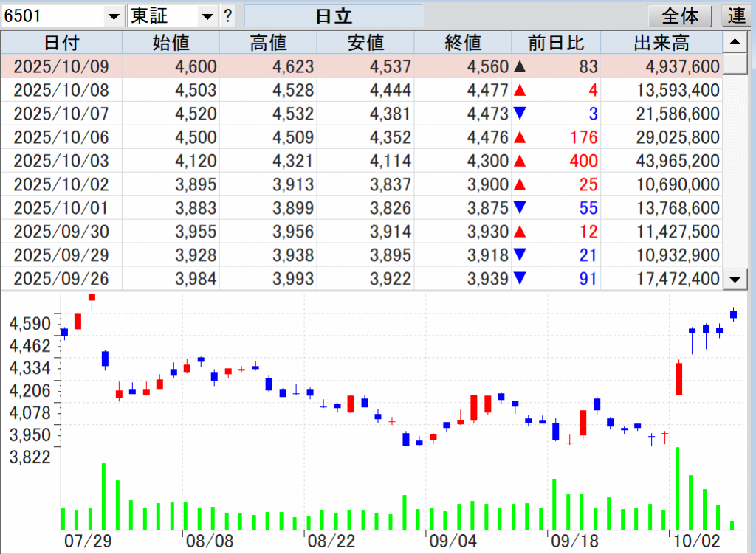Click the black up triangle for 2025/10/09
The width and height of the screenshot is (756, 554).
pyautogui.click(x=520, y=67)
